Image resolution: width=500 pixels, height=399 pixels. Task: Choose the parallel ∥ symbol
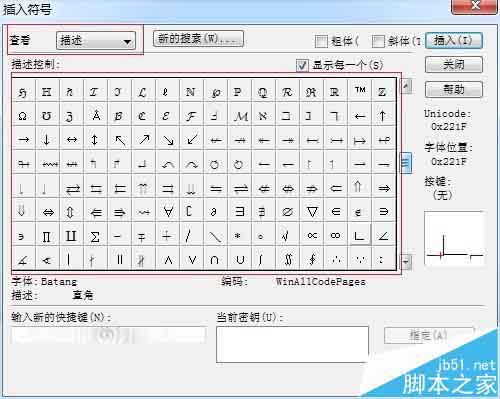pos(119,259)
